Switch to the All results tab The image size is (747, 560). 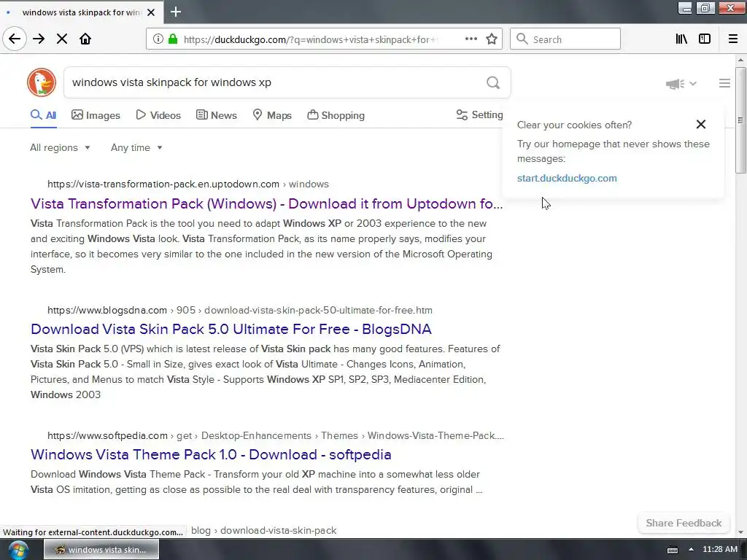[43, 115]
